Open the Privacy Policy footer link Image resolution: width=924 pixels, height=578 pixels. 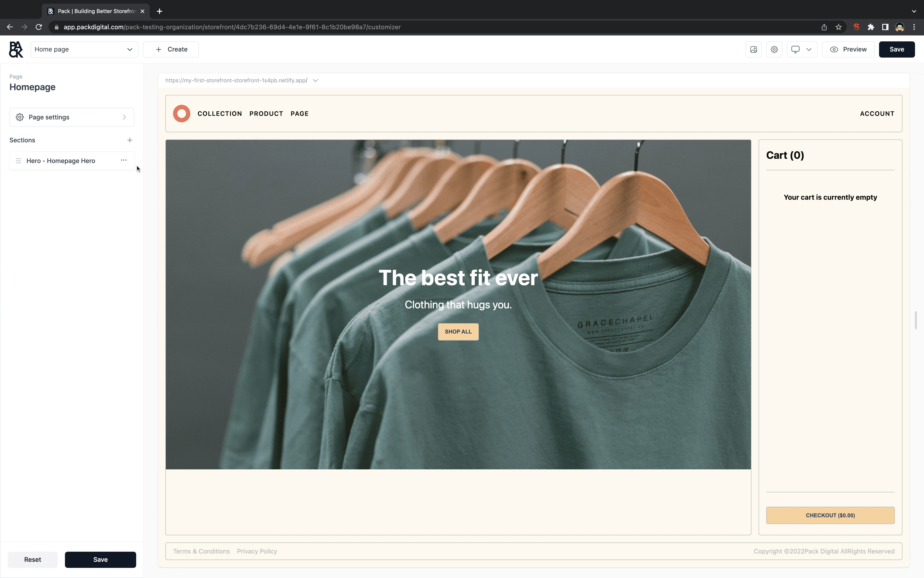pyautogui.click(x=257, y=551)
